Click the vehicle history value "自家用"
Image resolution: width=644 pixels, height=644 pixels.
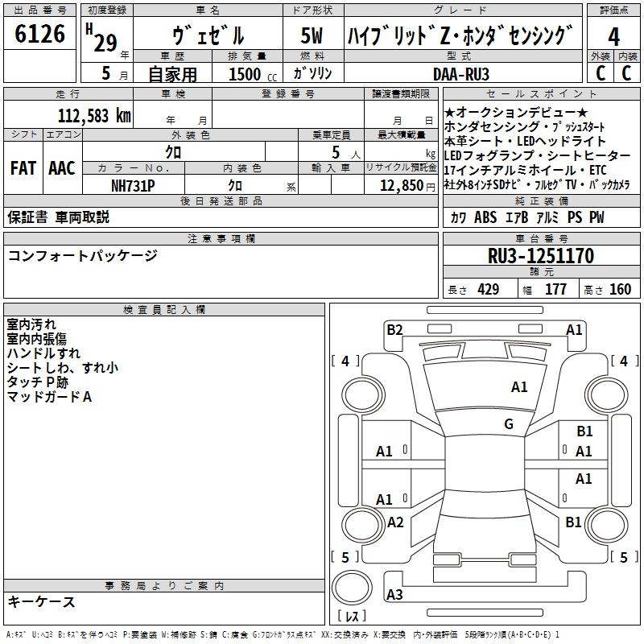point(172,74)
